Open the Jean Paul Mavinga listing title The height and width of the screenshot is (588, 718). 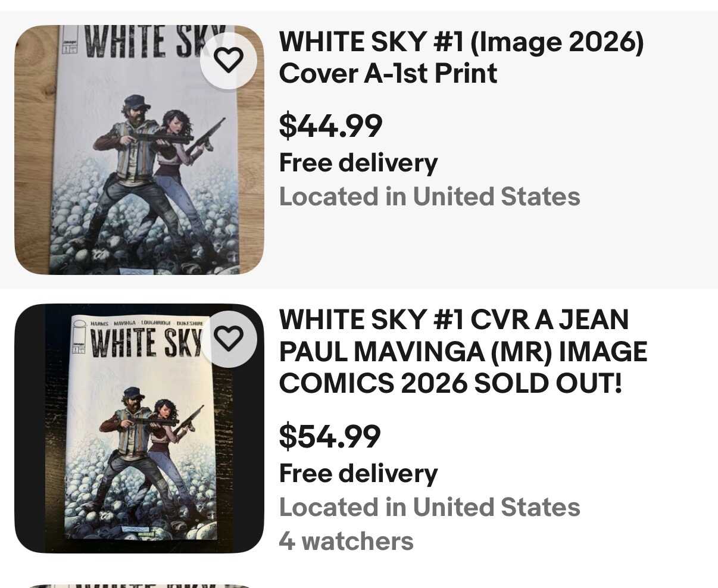pos(463,352)
